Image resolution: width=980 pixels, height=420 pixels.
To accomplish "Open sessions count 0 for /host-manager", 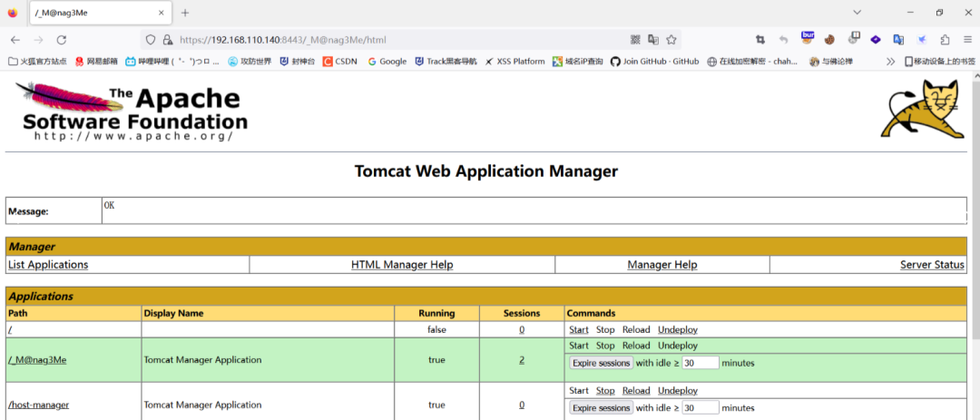I will 522,405.
